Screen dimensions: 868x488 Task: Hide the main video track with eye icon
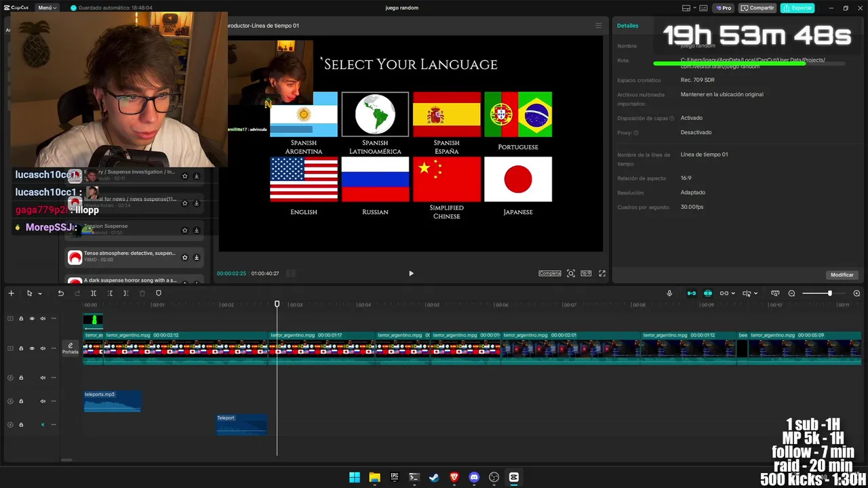pos(32,348)
